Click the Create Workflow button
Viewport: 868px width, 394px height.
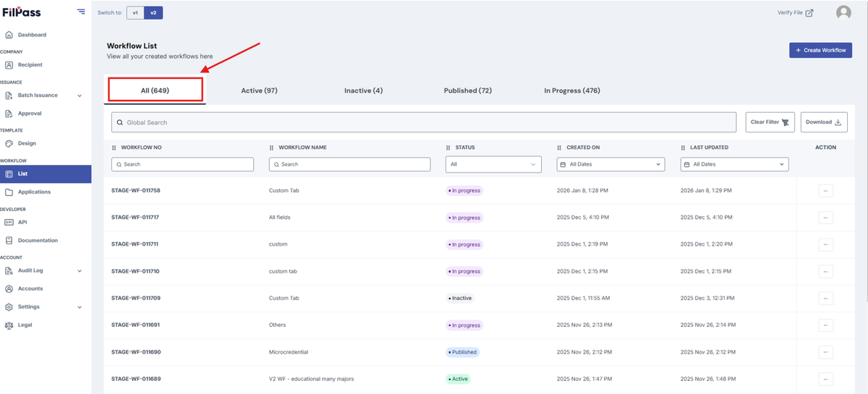point(820,50)
